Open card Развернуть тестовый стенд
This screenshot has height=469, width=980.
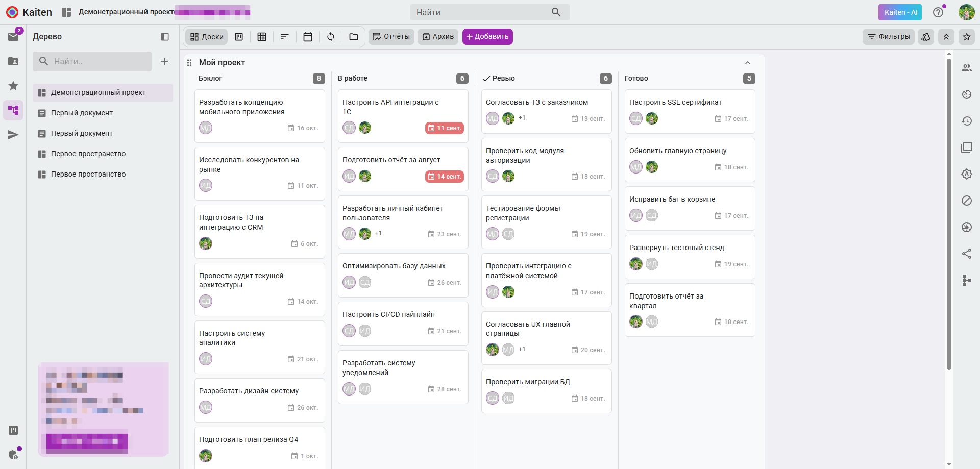pyautogui.click(x=690, y=257)
